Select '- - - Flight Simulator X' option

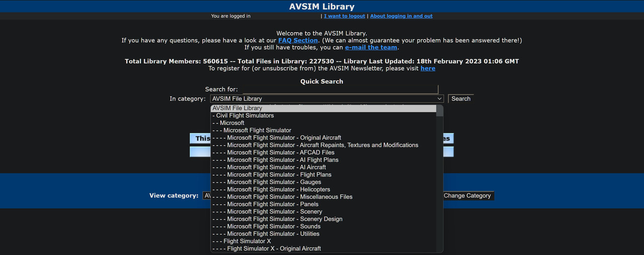coord(324,241)
